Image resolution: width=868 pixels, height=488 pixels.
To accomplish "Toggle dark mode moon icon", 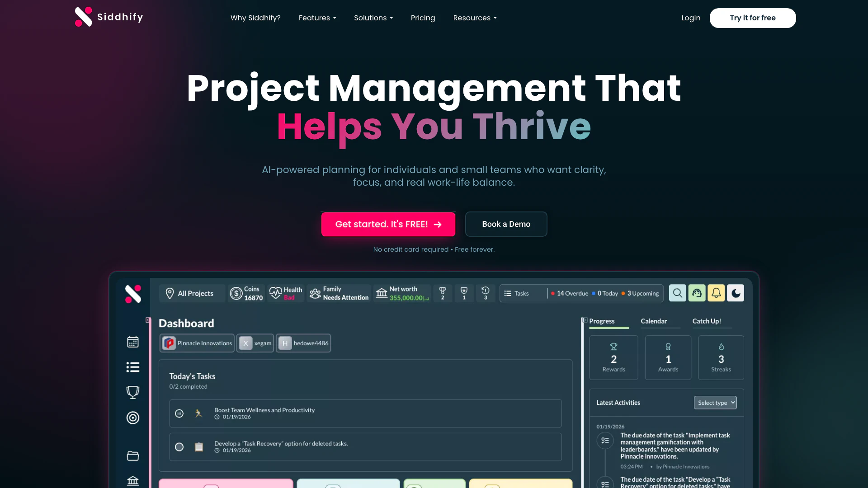I will coord(736,293).
